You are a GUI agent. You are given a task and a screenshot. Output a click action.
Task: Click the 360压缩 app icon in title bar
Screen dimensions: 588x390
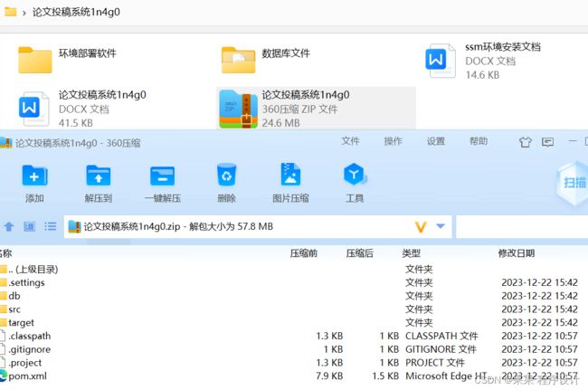(x=5, y=143)
